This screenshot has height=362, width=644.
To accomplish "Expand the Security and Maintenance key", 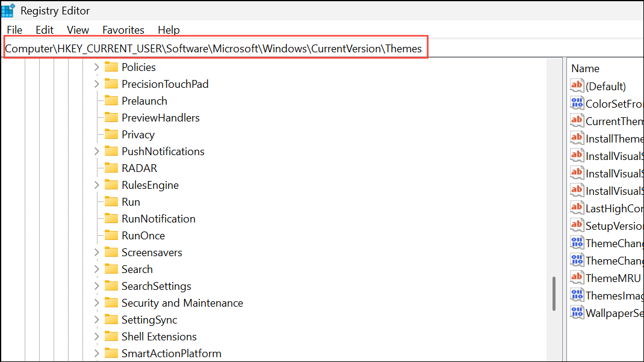I will (x=97, y=303).
